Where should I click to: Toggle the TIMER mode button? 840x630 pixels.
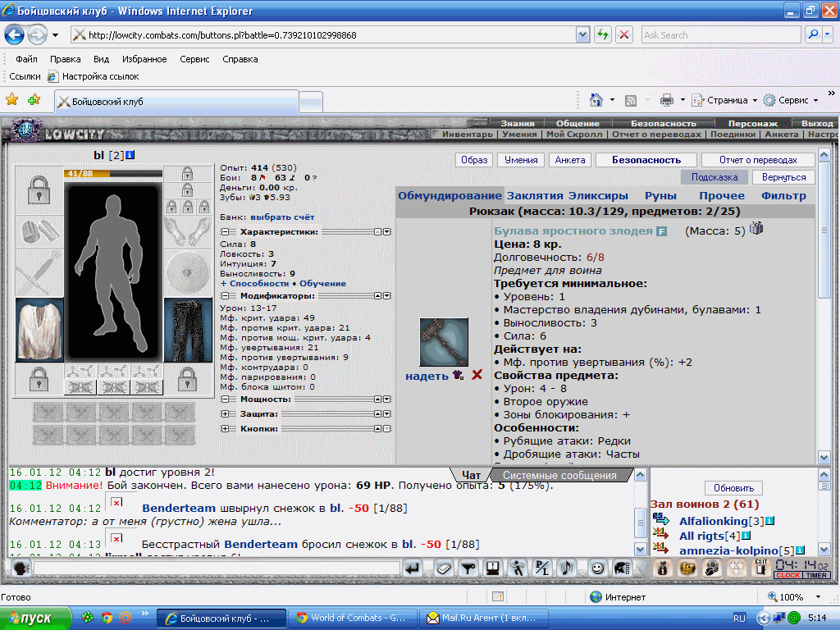pyautogui.click(x=816, y=575)
